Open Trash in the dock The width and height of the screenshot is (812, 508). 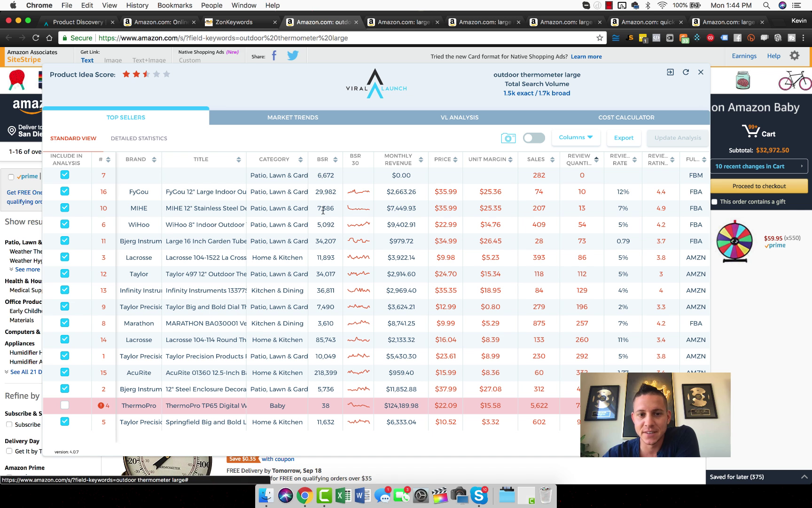tap(546, 496)
